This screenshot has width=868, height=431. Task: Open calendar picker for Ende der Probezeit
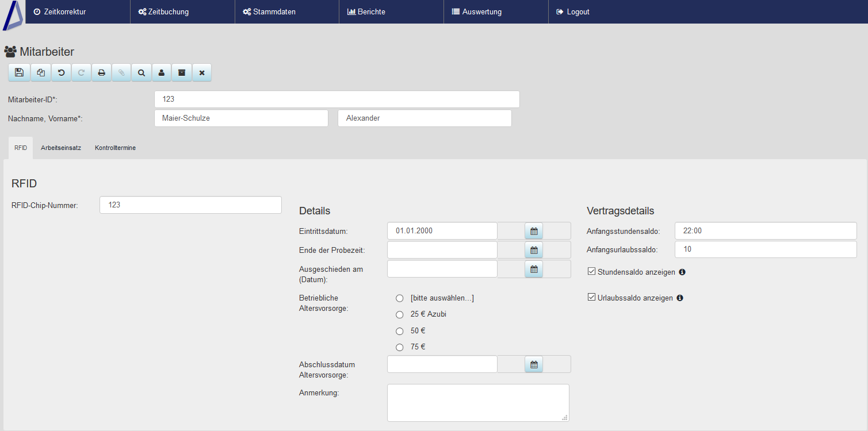pyautogui.click(x=534, y=250)
